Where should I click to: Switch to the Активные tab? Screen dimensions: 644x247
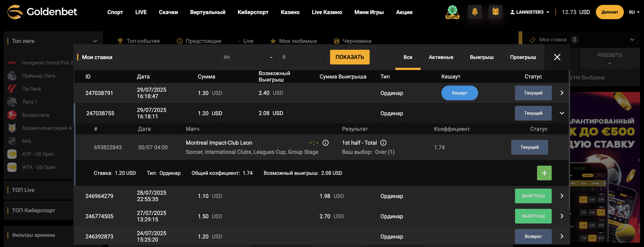tap(441, 57)
